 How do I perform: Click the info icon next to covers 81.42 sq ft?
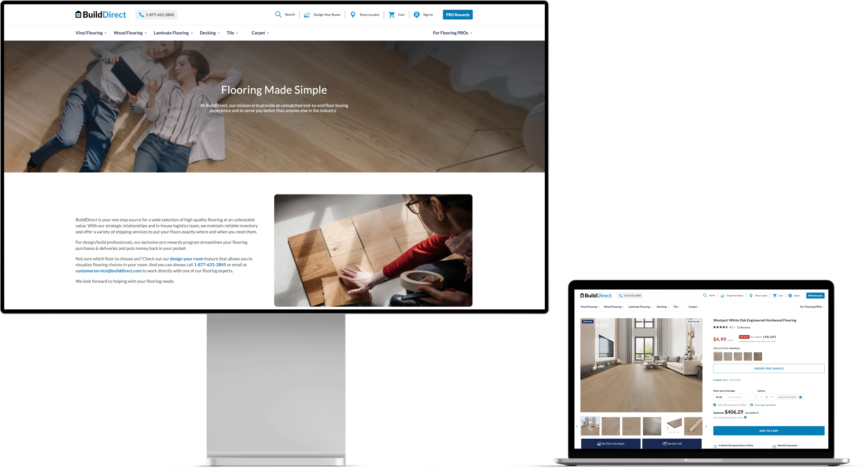(800, 397)
